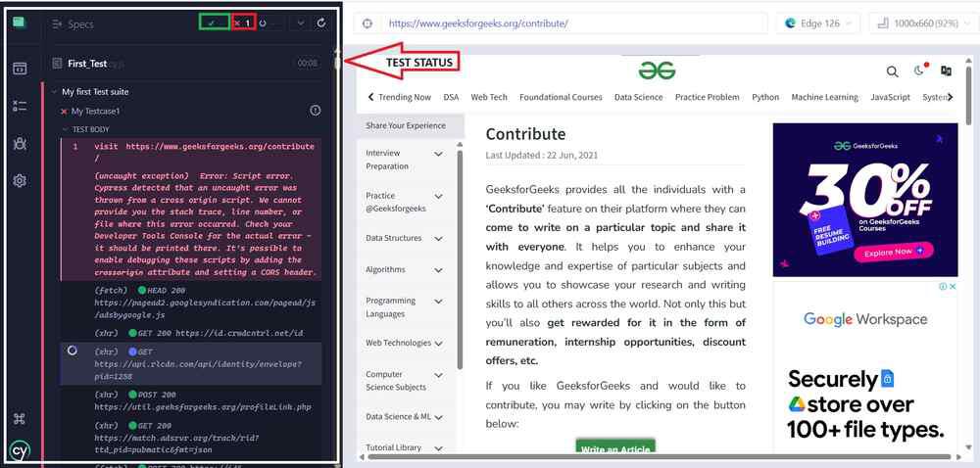Select Web Tech in the topic bar

(x=489, y=97)
